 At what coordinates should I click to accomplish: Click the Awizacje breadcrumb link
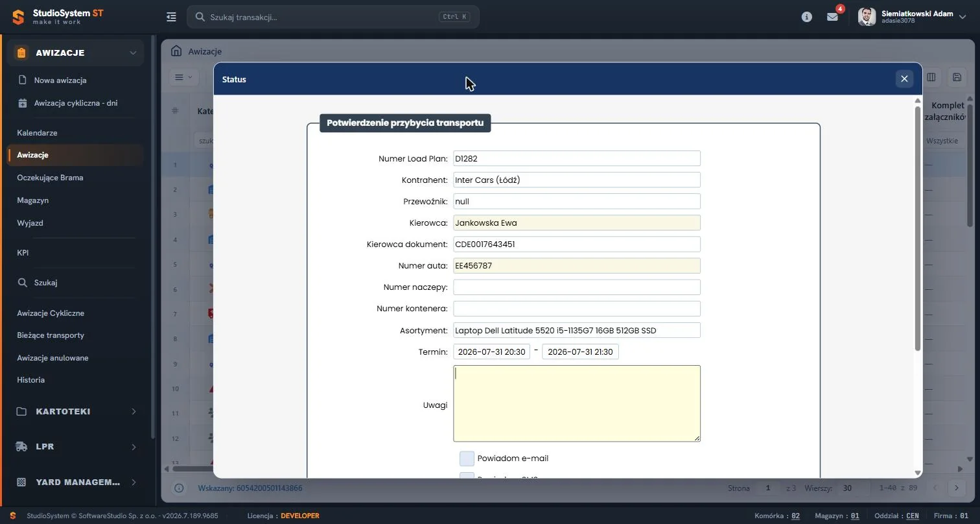(x=205, y=51)
